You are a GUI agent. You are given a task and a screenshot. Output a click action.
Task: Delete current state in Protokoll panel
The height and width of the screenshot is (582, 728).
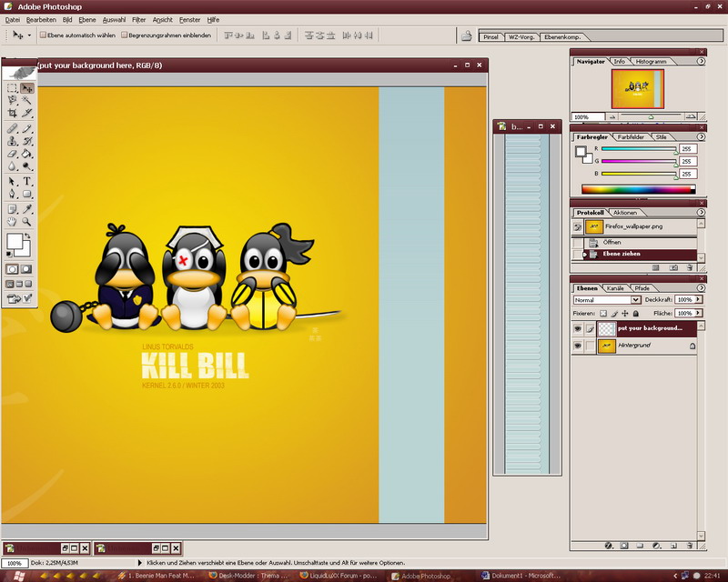[690, 267]
